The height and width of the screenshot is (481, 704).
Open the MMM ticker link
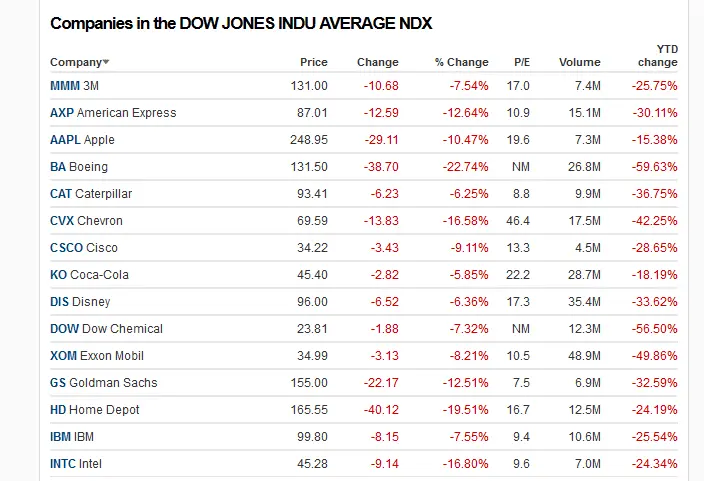click(64, 86)
